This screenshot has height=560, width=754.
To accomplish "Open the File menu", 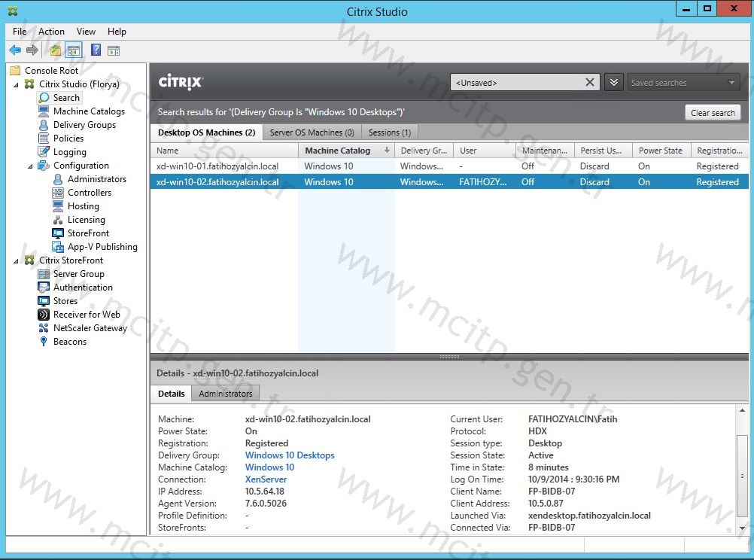I will point(20,32).
